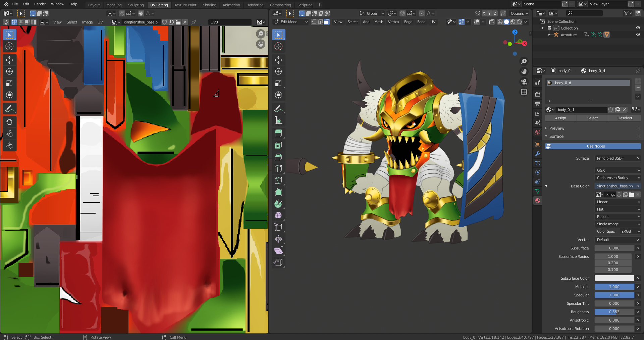Select the Bevel tool

point(278,157)
